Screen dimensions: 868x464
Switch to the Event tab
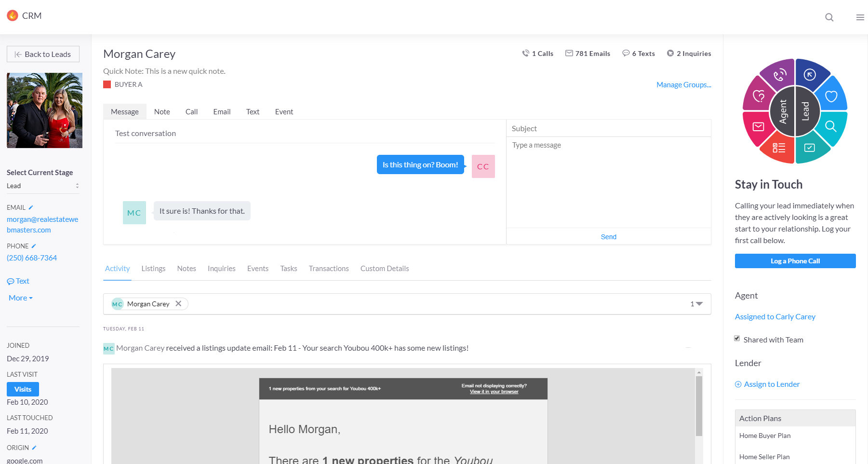(284, 111)
